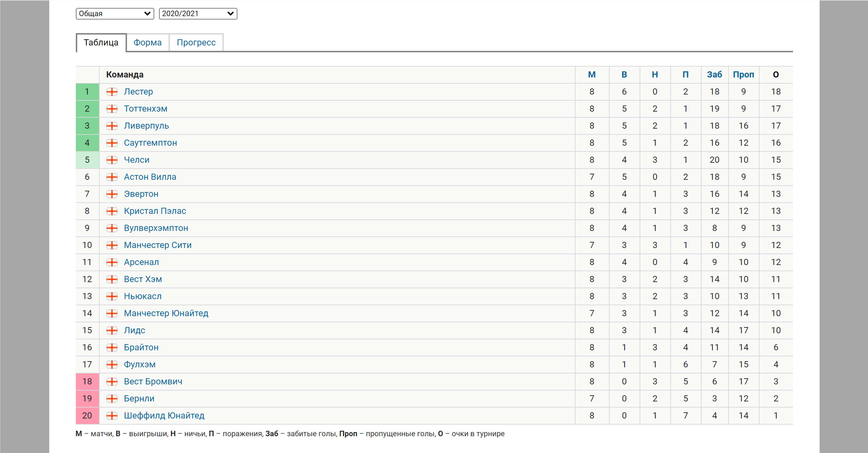868x453 pixels.
Task: Click the England flag icon beside Астон Вилла
Action: (x=112, y=177)
